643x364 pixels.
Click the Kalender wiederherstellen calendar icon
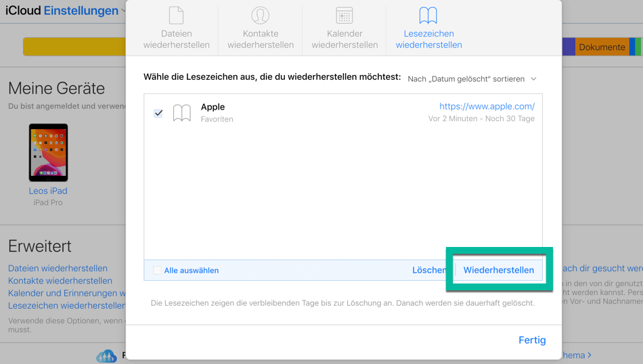(x=345, y=16)
